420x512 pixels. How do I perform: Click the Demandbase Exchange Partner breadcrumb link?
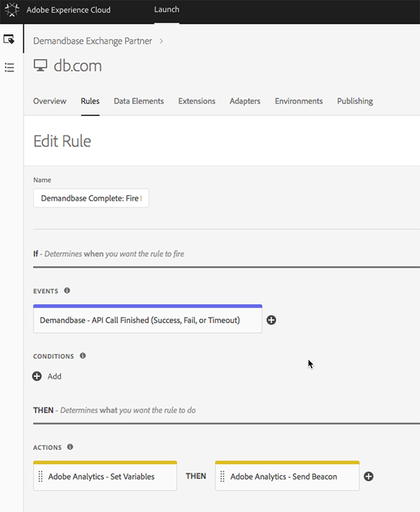pyautogui.click(x=93, y=41)
